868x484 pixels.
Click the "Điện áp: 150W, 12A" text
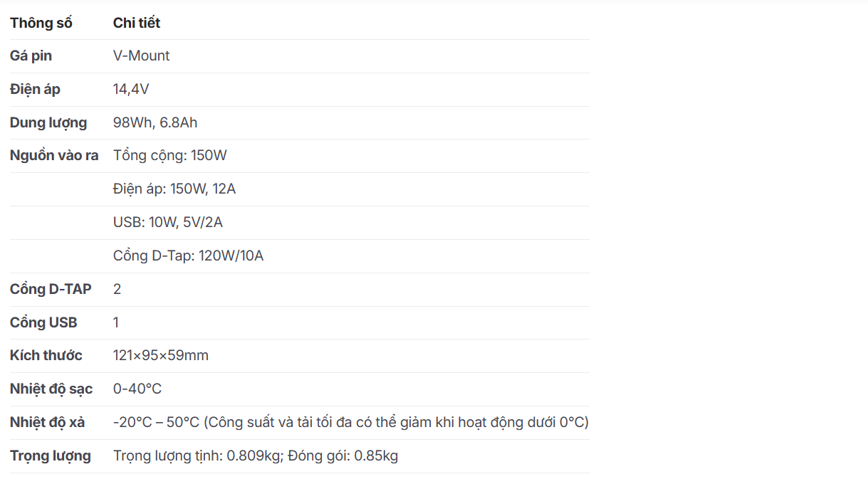pyautogui.click(x=174, y=189)
